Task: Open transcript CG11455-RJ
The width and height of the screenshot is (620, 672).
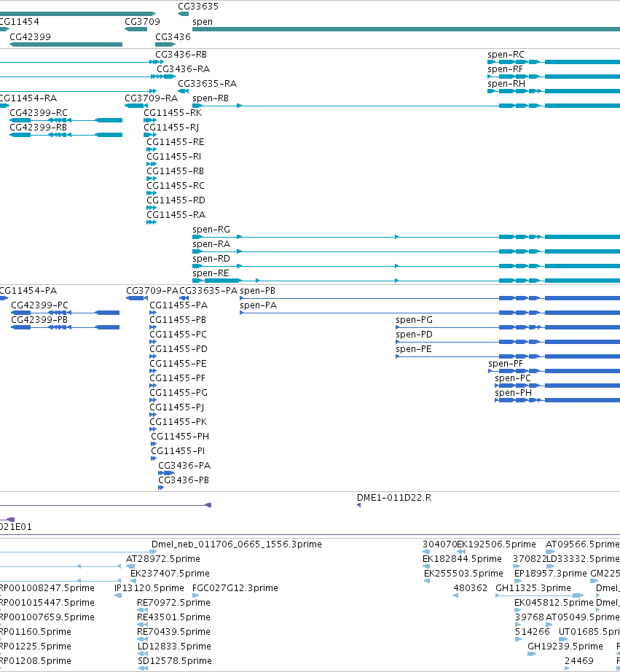Action: (x=171, y=128)
